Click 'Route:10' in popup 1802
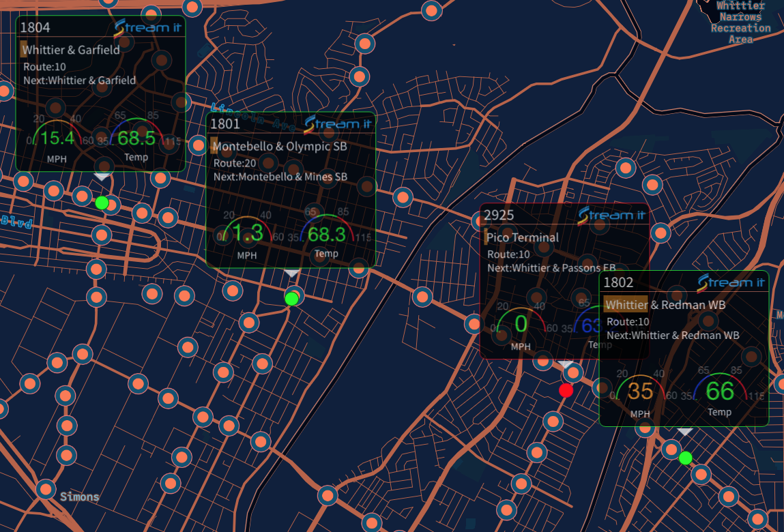784x532 pixels. 628,322
